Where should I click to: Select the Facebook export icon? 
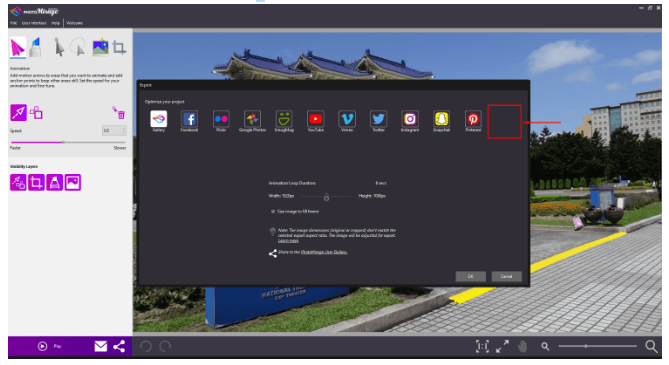(x=189, y=119)
